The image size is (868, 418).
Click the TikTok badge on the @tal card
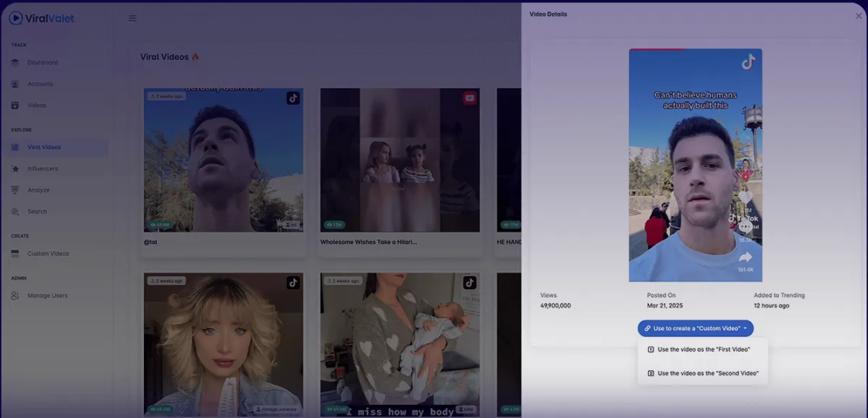coord(293,98)
